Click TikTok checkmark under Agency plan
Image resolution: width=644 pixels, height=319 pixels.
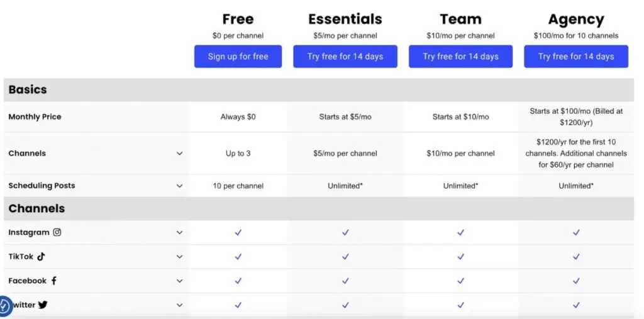click(576, 257)
